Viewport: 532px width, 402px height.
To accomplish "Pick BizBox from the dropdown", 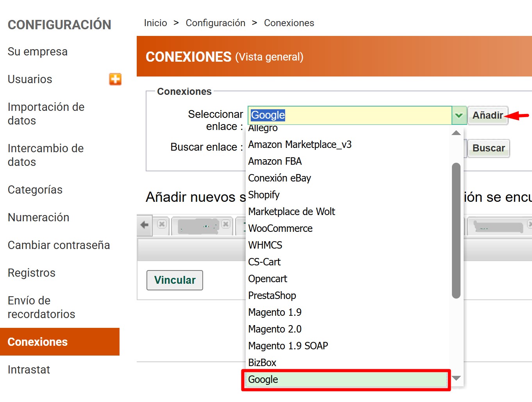I will click(x=262, y=363).
